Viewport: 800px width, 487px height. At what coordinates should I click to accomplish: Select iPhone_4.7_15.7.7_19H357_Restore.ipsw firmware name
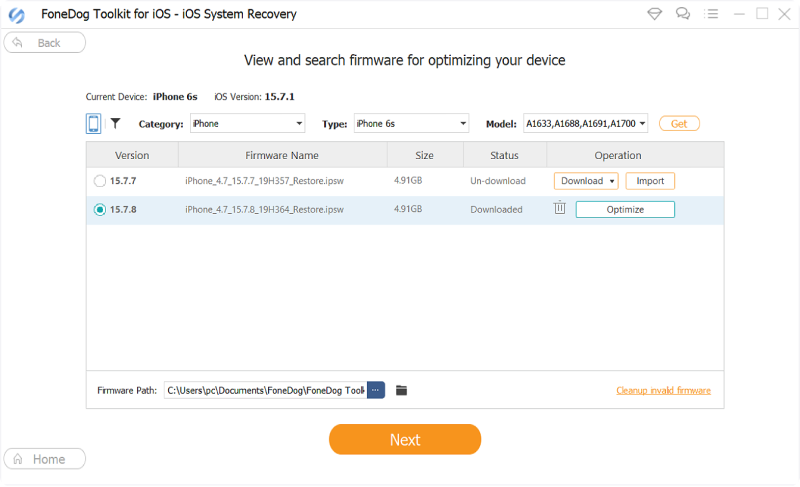pos(264,181)
